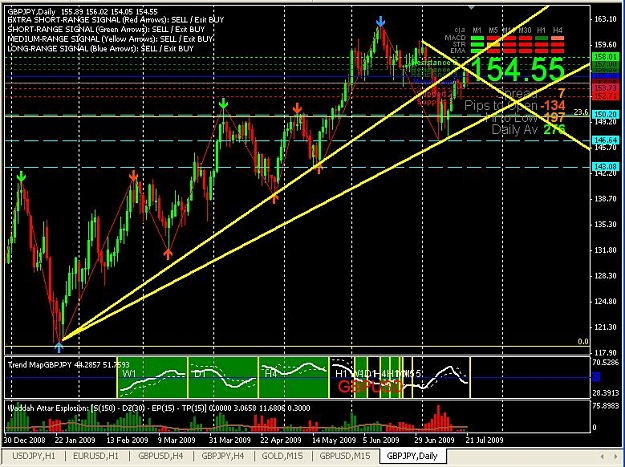Screen dimensions: 625x467
Task: Click the M1 column header in signal grid
Action: coord(477,30)
